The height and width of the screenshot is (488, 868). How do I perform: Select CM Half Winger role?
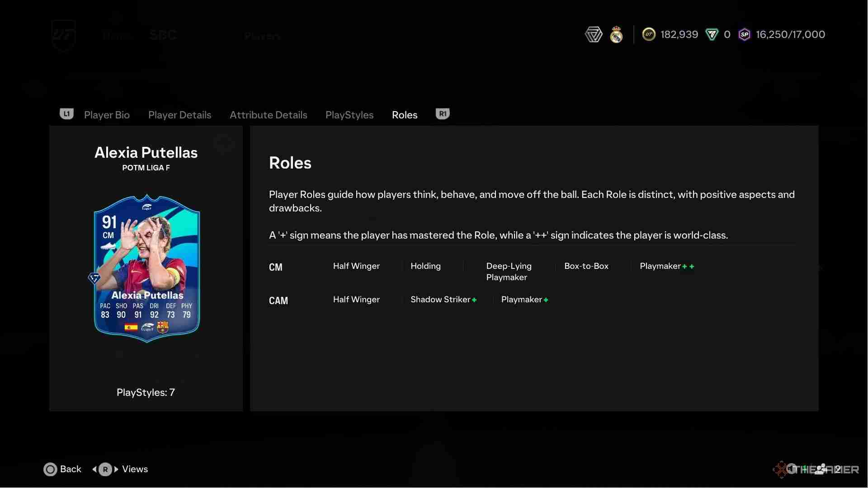(356, 266)
